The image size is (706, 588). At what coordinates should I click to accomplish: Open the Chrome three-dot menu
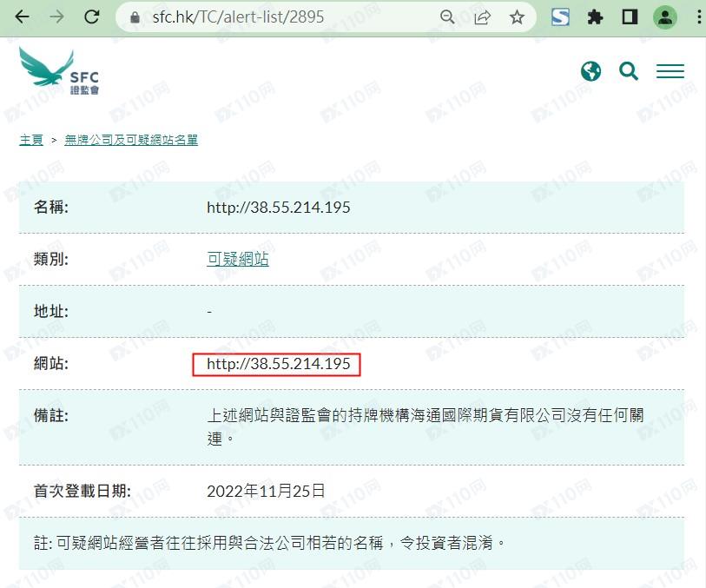click(698, 17)
